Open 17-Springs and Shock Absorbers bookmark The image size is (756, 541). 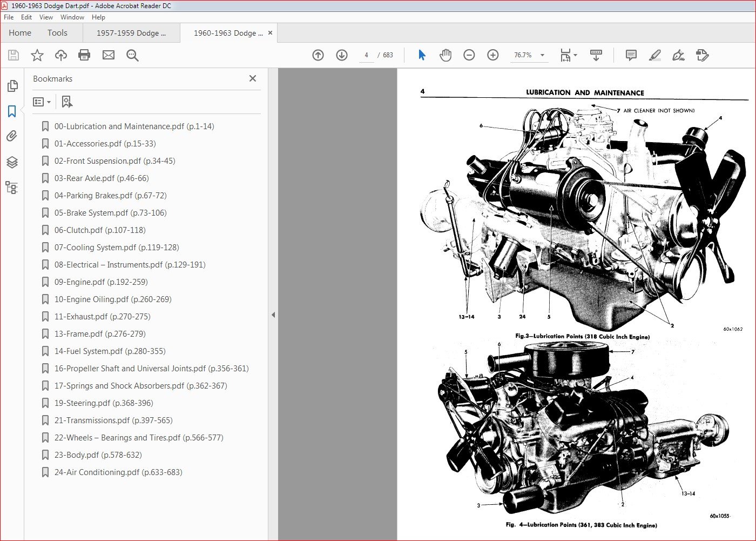click(141, 386)
